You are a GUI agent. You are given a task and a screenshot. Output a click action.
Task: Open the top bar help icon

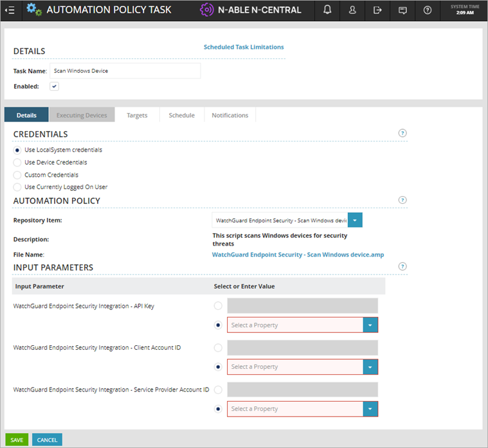point(428,10)
